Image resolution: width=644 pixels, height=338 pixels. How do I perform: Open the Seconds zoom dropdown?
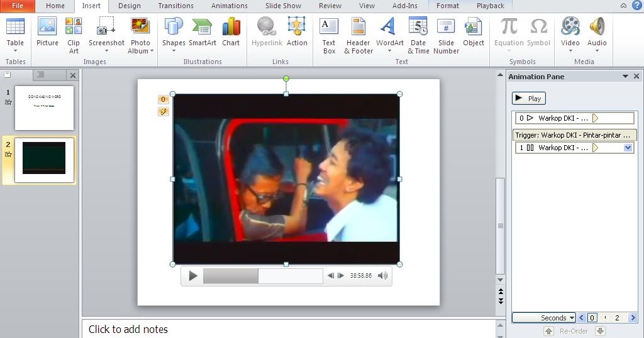pyautogui.click(x=544, y=317)
